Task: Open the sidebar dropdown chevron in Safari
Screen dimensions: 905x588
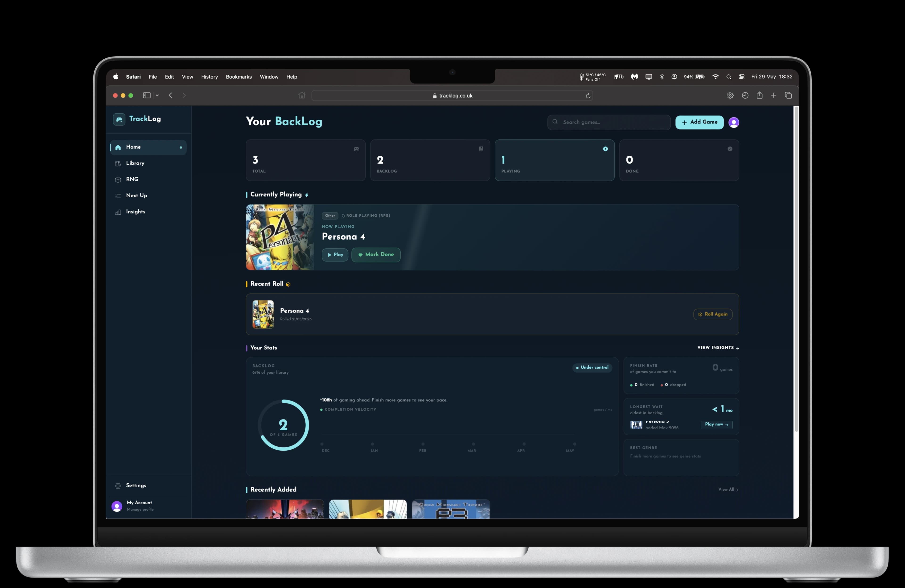Action: [x=157, y=95]
